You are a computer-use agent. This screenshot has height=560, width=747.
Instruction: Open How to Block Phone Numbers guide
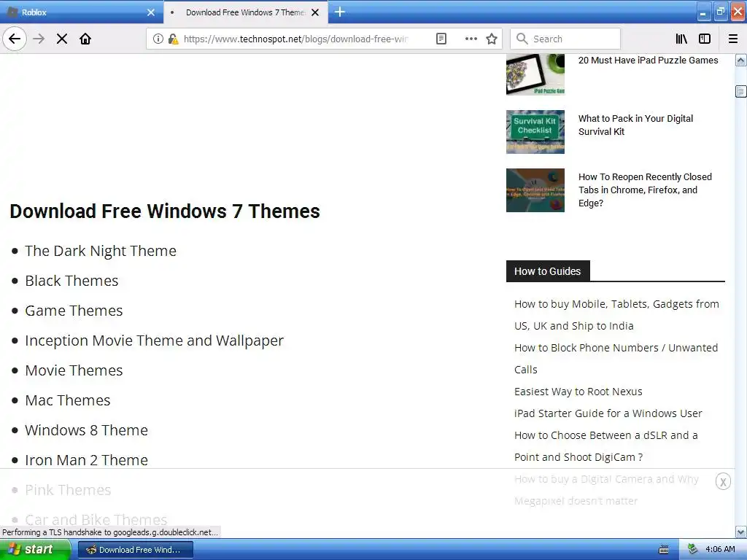pyautogui.click(x=616, y=359)
